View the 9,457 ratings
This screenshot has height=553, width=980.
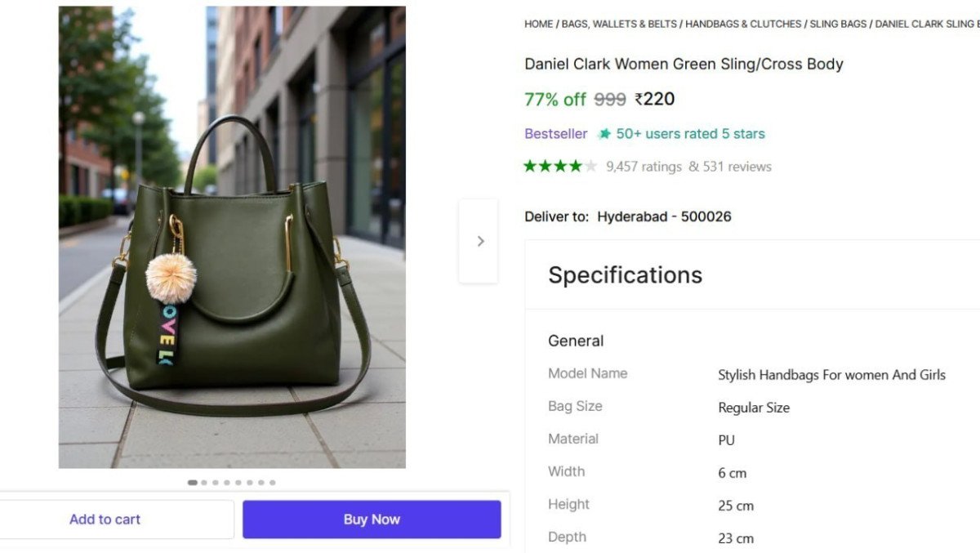tap(644, 167)
